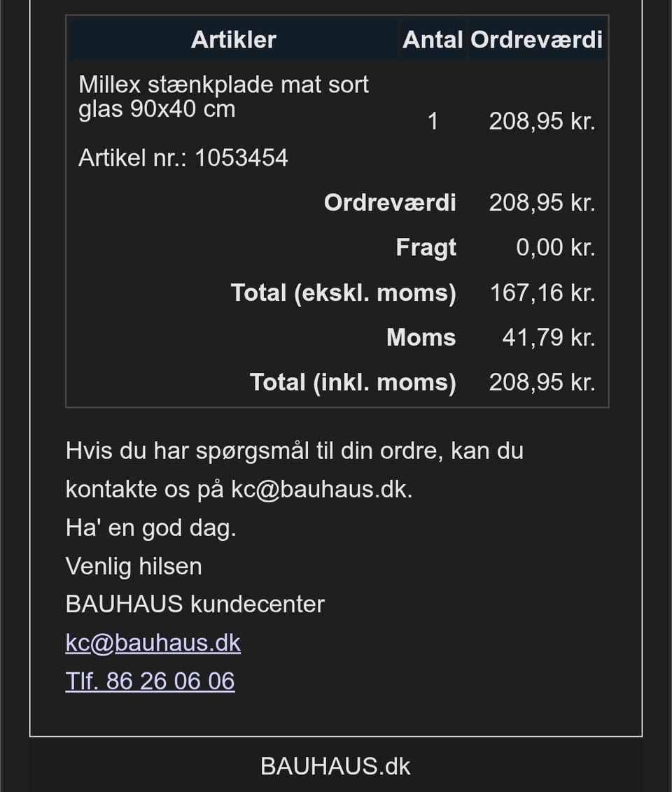
Task: Click the BAUHAUS.dk footer text
Action: point(335,766)
